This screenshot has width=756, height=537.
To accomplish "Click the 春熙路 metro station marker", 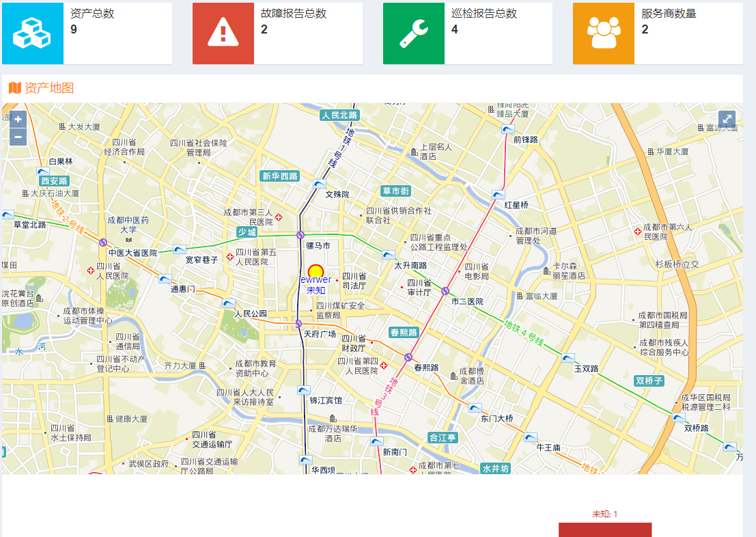I will [408, 357].
